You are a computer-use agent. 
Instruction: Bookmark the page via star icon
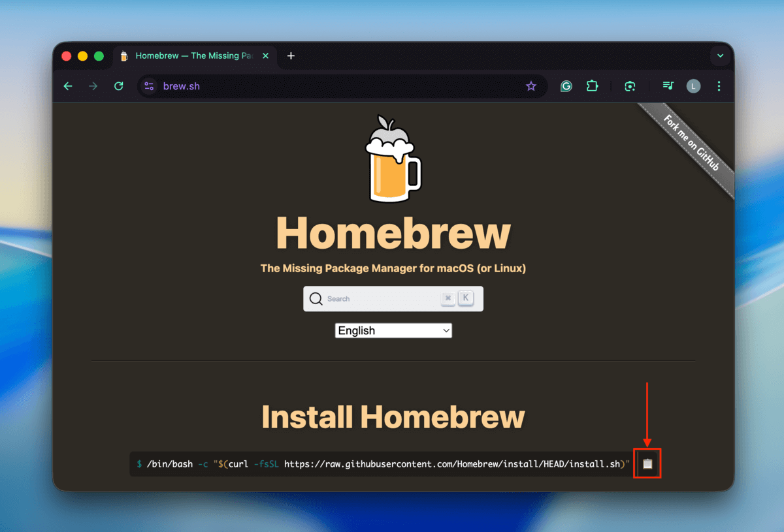(x=531, y=86)
